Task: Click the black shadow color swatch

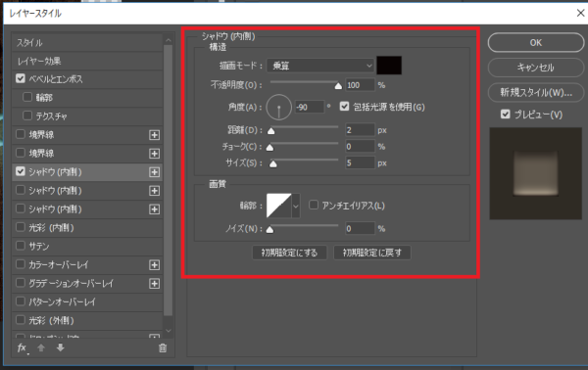Action: point(389,66)
